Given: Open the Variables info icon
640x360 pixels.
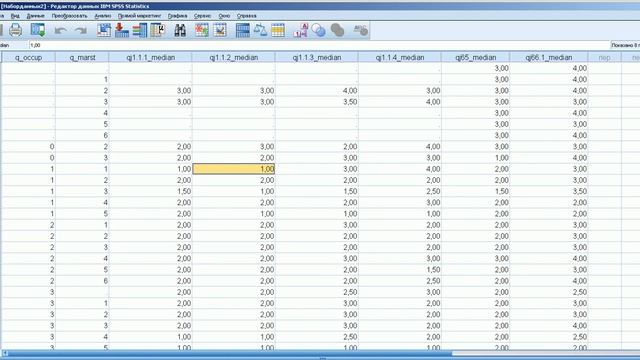Looking at the screenshot, I should tap(140, 30).
